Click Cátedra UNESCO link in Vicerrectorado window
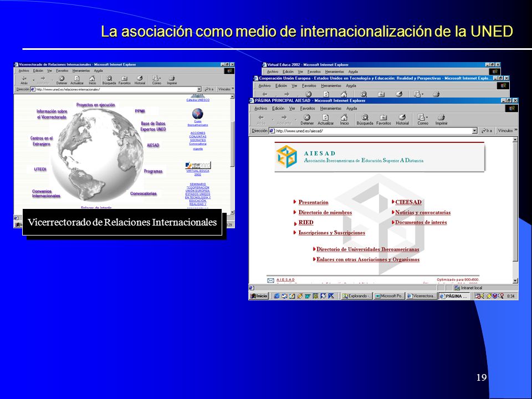The image size is (532, 399). coord(198,100)
